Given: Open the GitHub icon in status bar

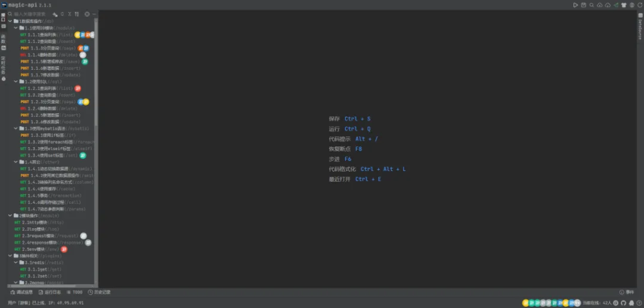Looking at the screenshot, I should 623,302.
